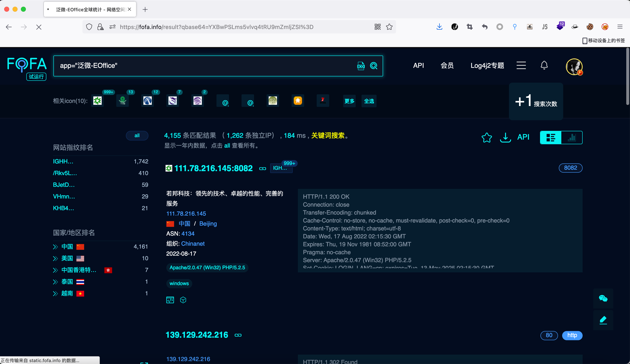The image size is (630, 364).
Task: Open Firefox application menu
Action: tap(620, 27)
